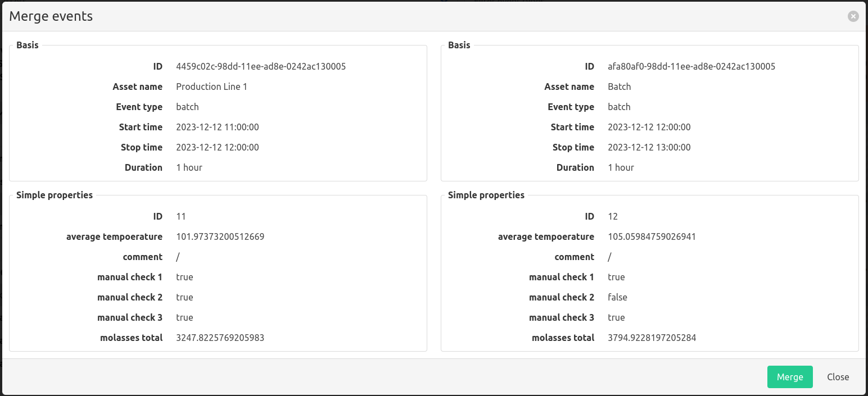Select molasses total 3247.8225769205983
The image size is (868, 396).
coord(220,338)
